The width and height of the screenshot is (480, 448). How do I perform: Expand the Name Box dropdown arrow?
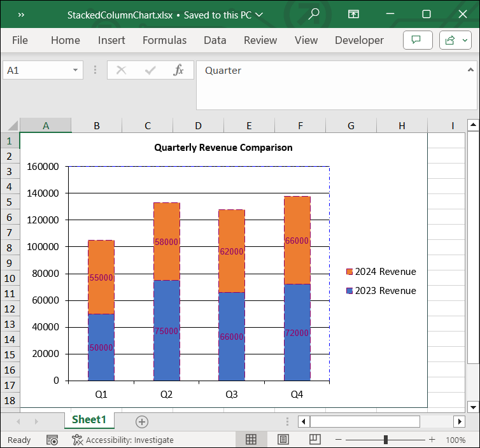[75, 70]
